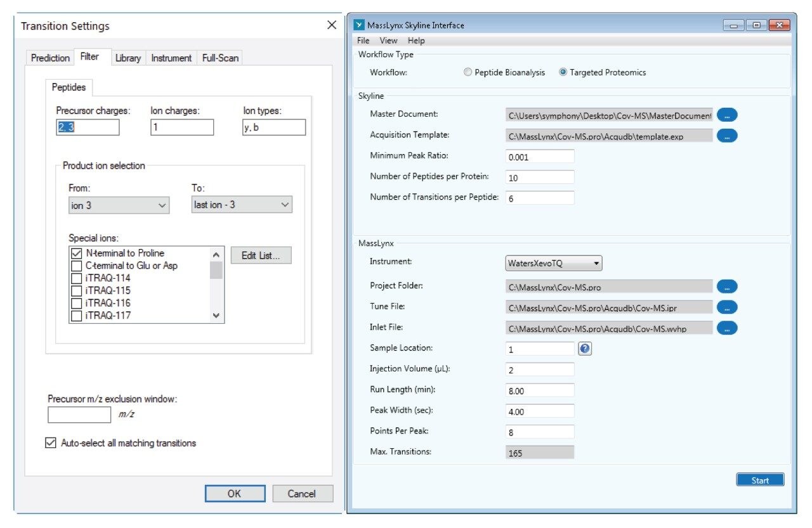Click the Special ions scrollbar thumb
Image resolution: width=812 pixels, height=528 pixels.
point(216,271)
